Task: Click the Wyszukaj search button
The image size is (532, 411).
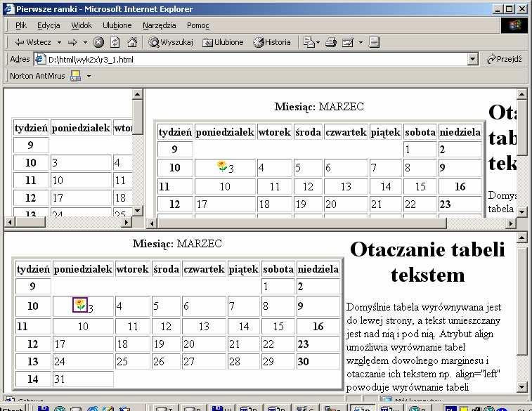Action: [x=171, y=42]
